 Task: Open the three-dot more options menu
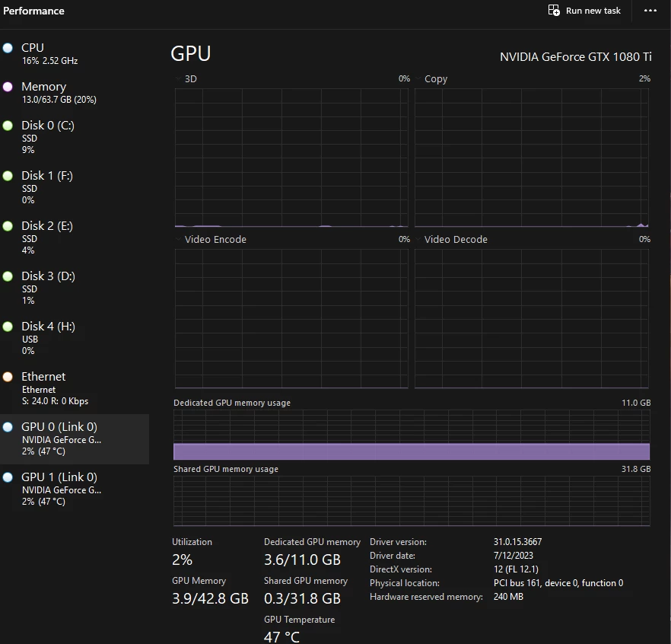650,11
